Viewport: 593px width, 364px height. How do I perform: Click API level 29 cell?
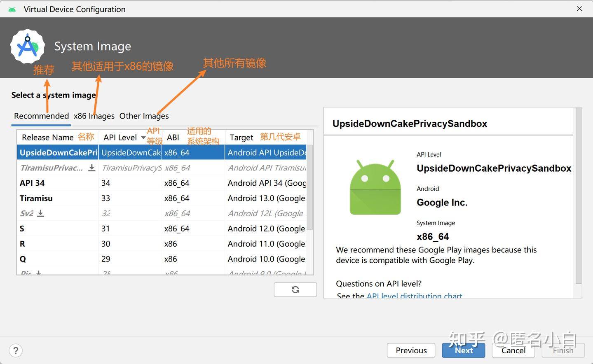[x=106, y=259]
